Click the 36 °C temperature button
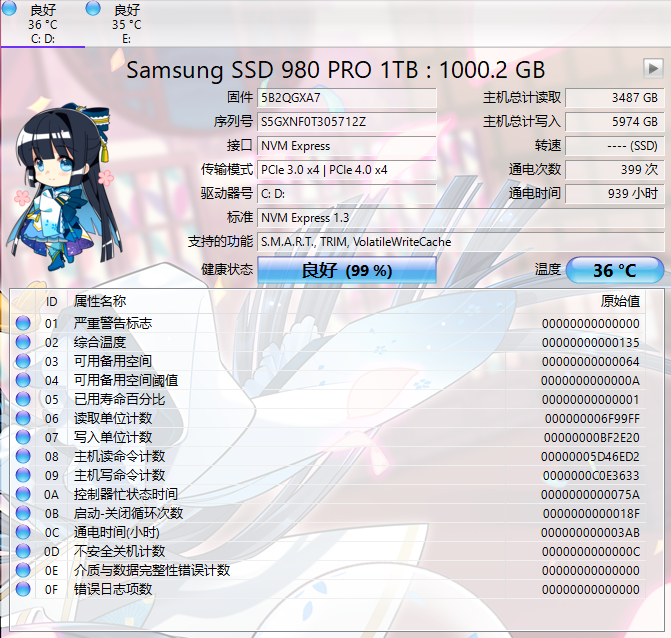 (615, 270)
